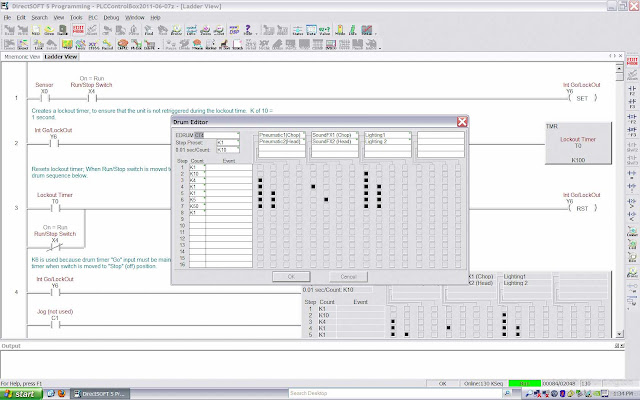Screen dimensions: 640x400
Task: Click the EDRUM address input field
Action: (217, 135)
